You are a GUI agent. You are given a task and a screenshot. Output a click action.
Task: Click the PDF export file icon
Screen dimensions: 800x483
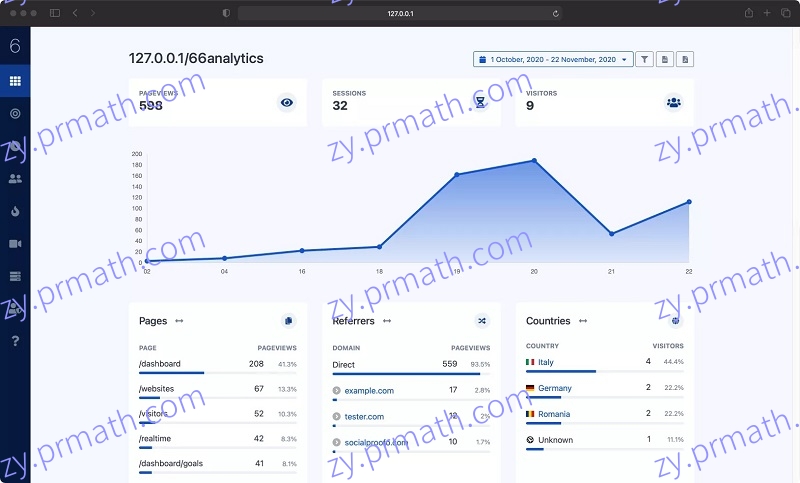coord(685,59)
